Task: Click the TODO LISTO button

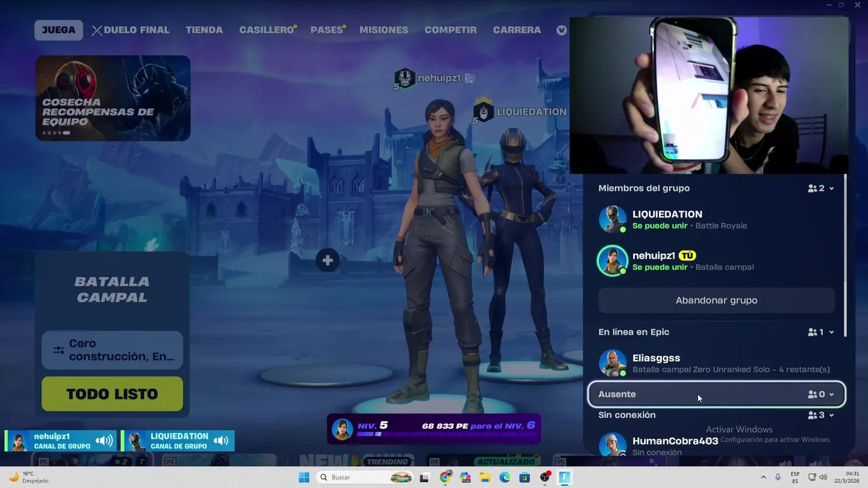Action: tap(112, 394)
